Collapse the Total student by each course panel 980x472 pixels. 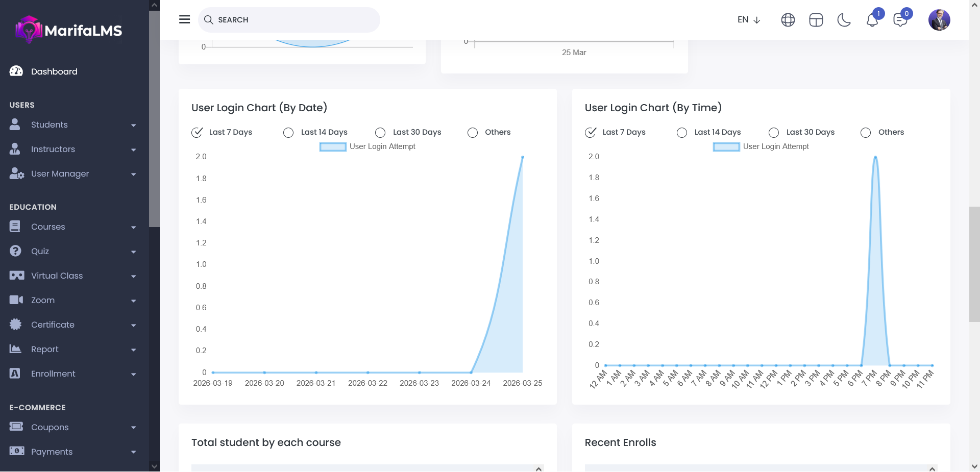pos(538,468)
